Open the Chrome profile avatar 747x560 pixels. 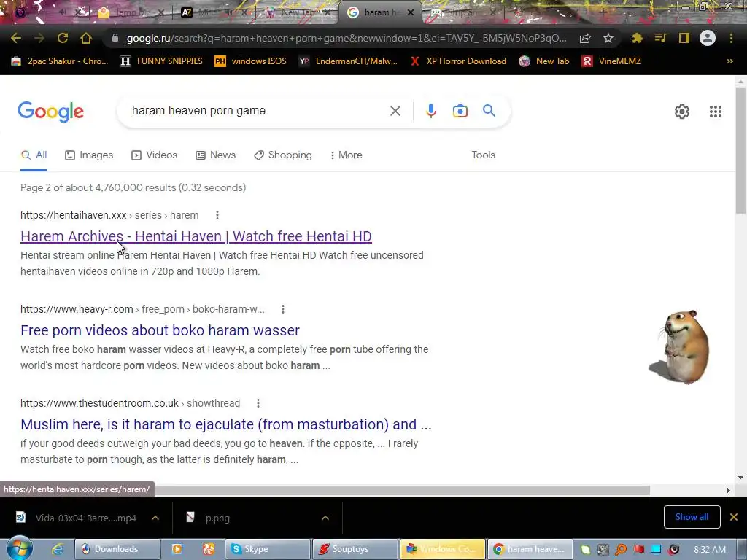708,38
